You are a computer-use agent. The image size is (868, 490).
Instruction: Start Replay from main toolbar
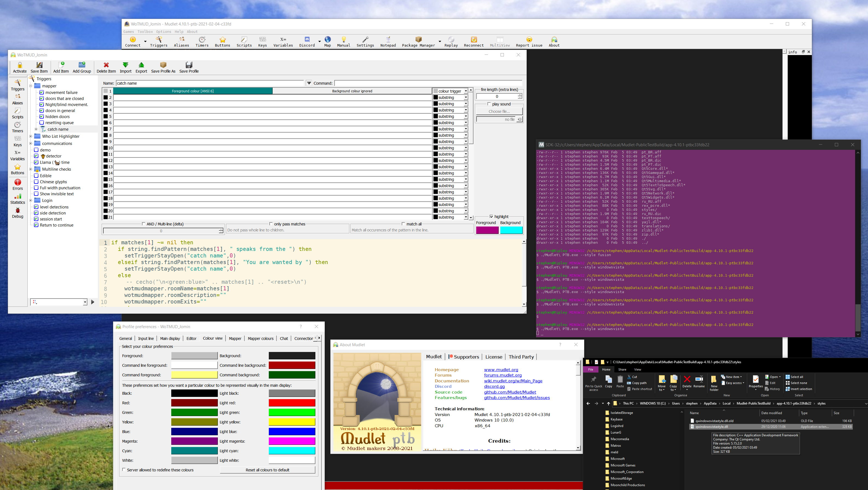[451, 42]
